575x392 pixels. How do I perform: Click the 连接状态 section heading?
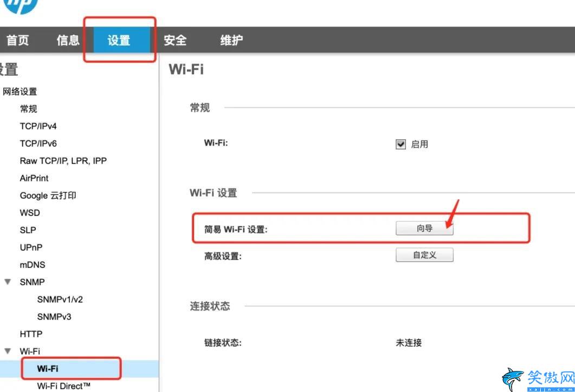(x=210, y=306)
